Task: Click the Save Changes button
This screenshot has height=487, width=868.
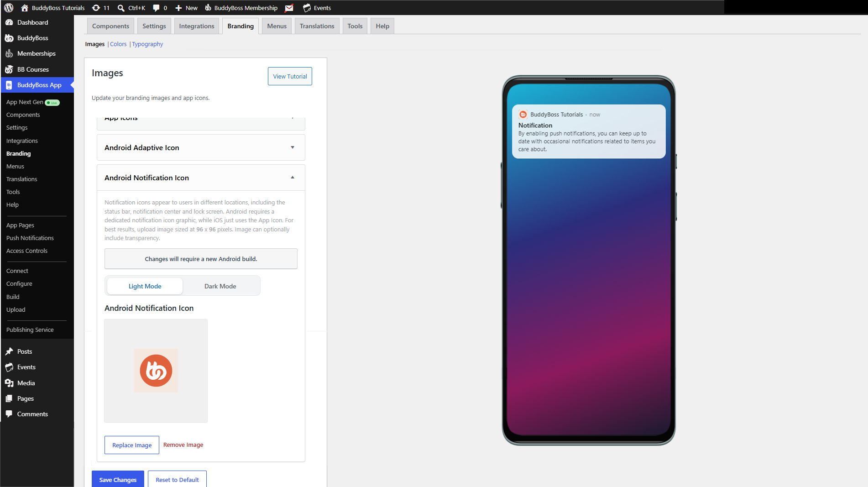Action: (118, 479)
